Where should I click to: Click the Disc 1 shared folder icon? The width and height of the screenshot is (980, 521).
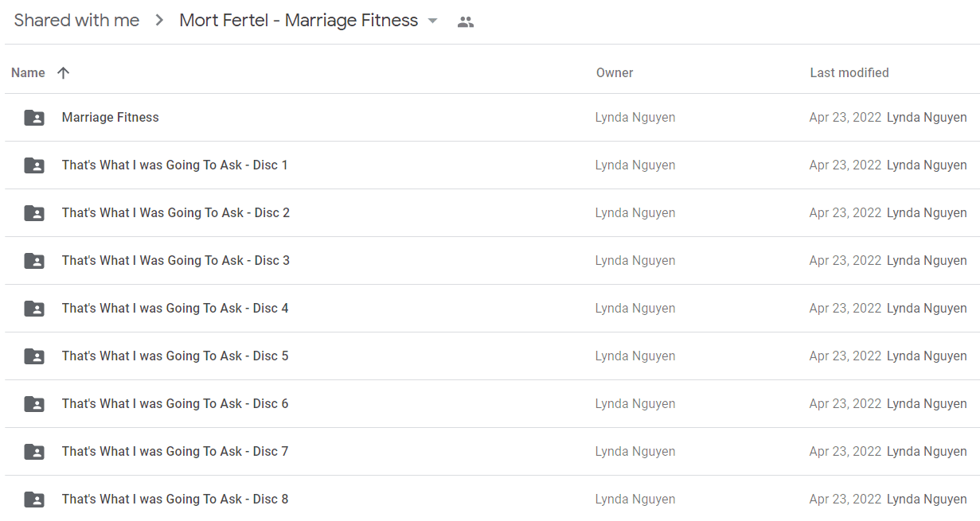(34, 165)
